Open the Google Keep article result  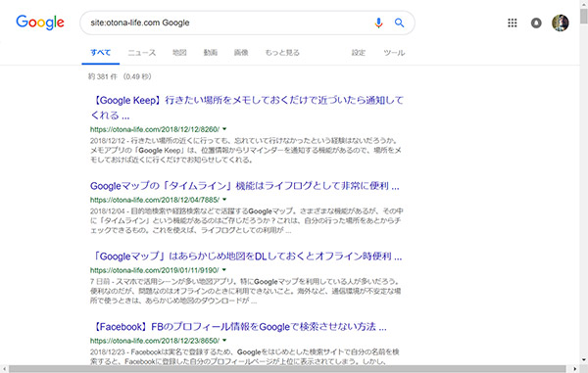(247, 108)
